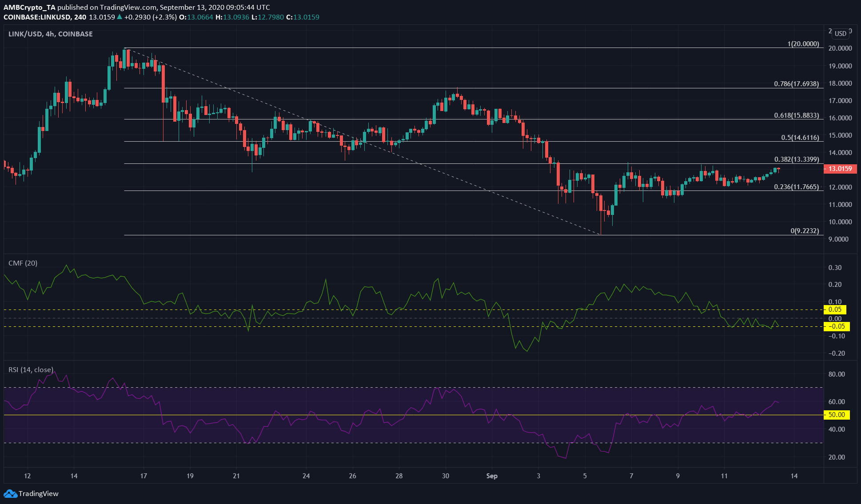Select the CMF (20) indicator label
This screenshot has height=504, width=861.
click(x=23, y=263)
